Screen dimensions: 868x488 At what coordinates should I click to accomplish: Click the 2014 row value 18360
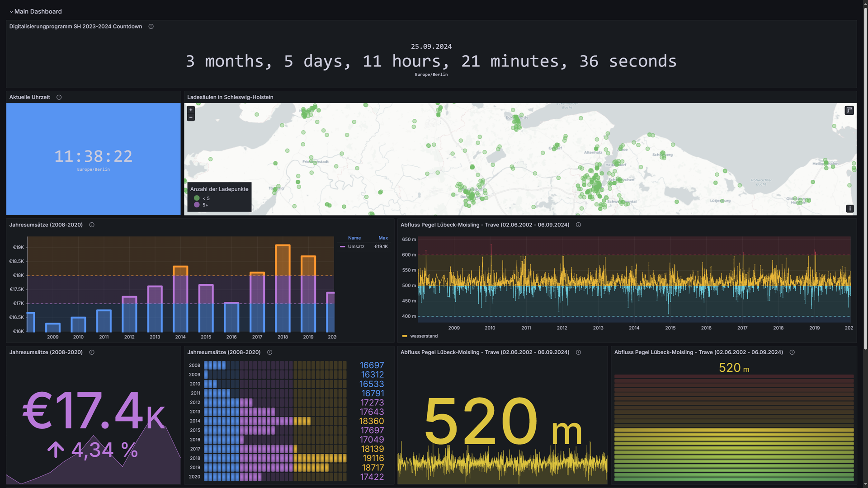[x=372, y=421]
